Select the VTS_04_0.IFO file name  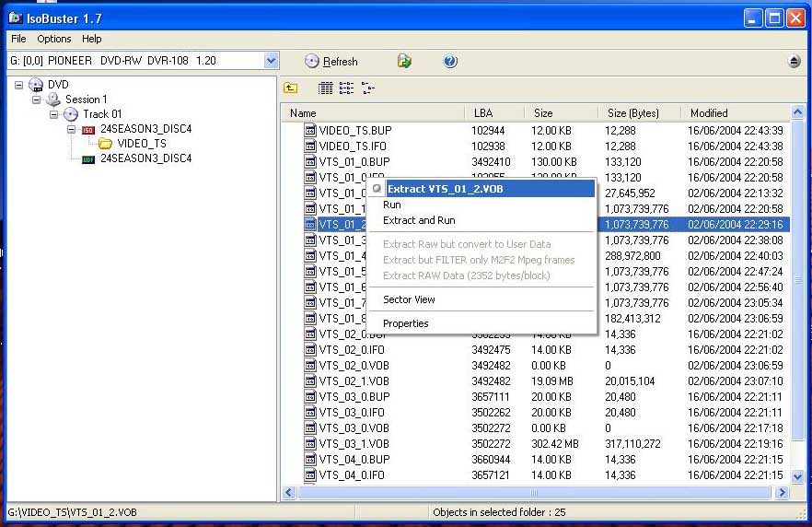[352, 474]
